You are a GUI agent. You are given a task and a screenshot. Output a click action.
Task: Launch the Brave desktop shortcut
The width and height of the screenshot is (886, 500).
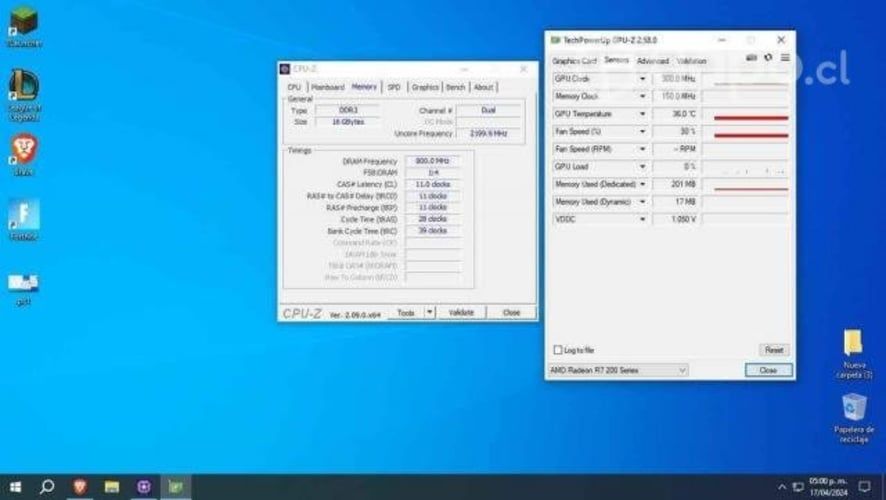coord(24,154)
